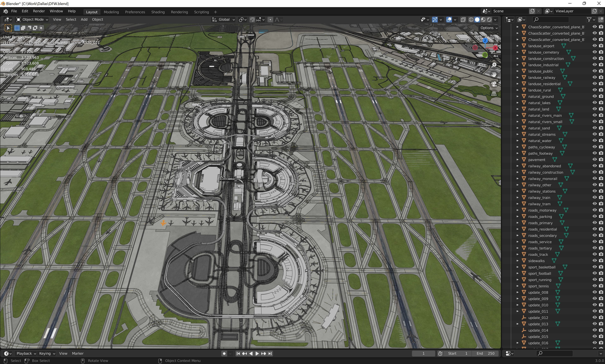Toggle the camera view icon
Viewport: 605px width, 364px height.
pyautogui.click(x=494, y=84)
